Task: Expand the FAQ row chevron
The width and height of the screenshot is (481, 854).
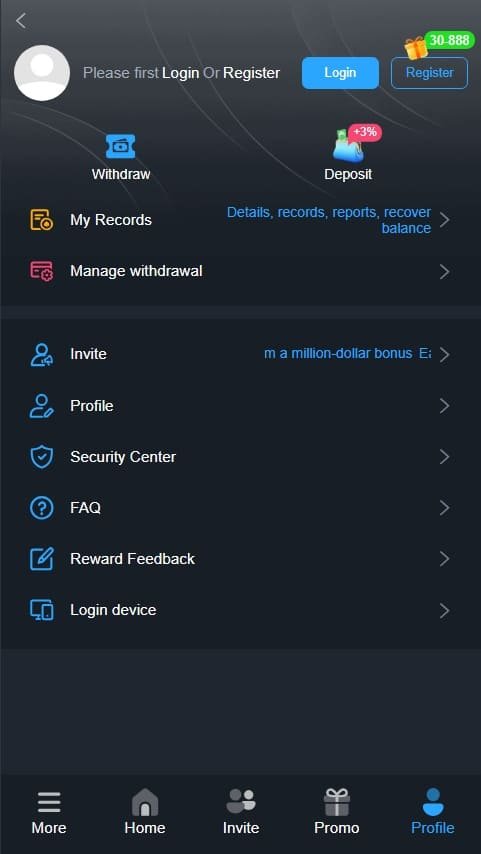Action: [x=445, y=508]
